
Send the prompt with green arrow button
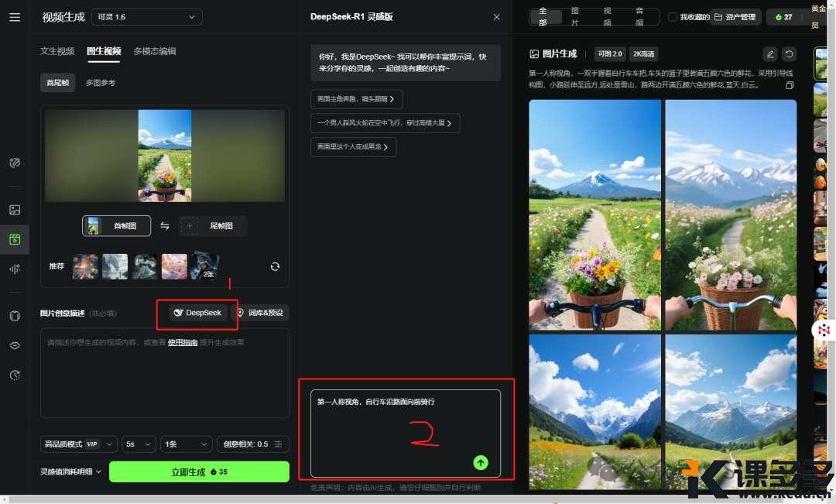tap(481, 462)
